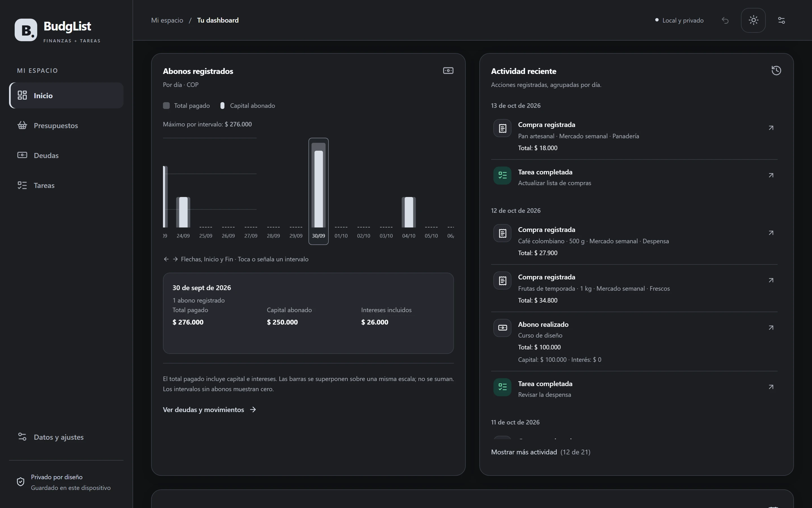Click the 30 de sept de 2026 title

coord(202,288)
